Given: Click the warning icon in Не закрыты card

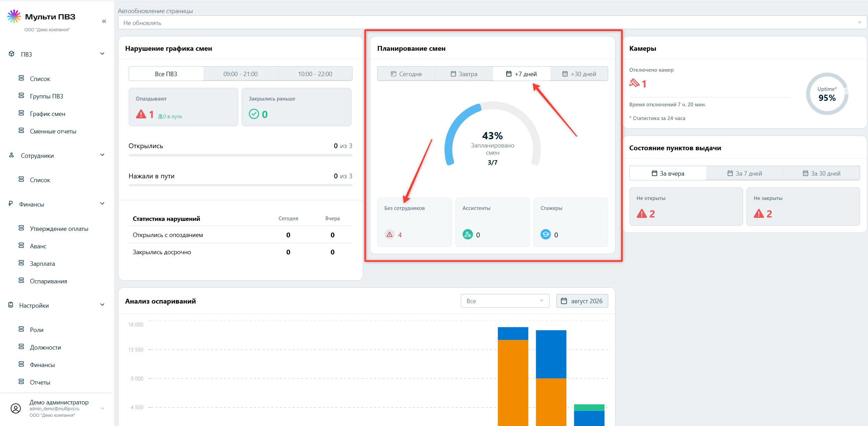Looking at the screenshot, I should pos(759,214).
